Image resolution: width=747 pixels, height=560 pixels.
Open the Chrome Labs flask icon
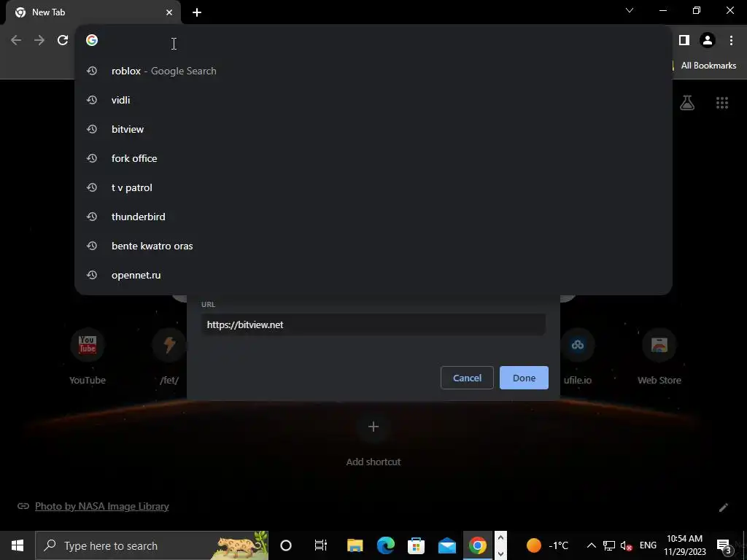687,102
